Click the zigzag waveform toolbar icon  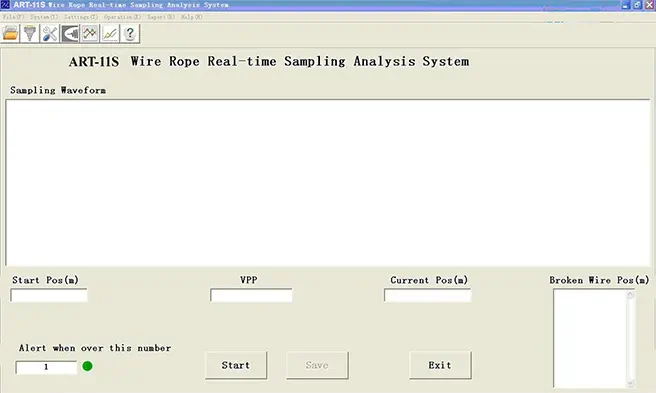pyautogui.click(x=90, y=33)
